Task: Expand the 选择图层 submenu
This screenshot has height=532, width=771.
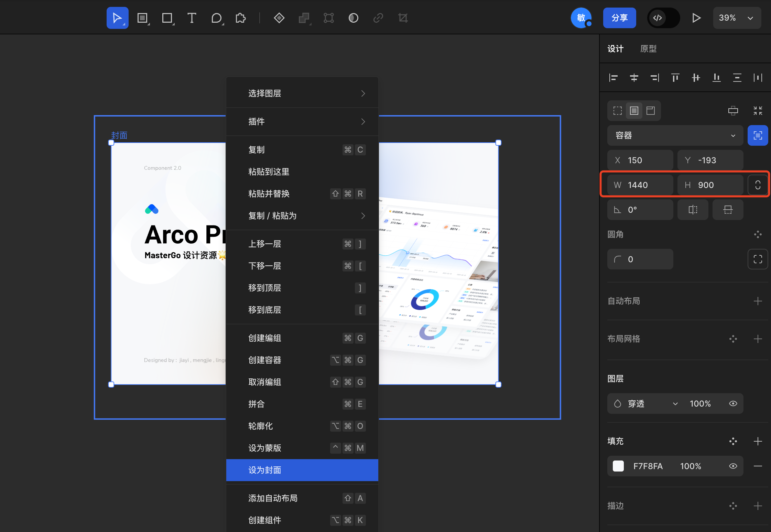Action: [x=302, y=93]
